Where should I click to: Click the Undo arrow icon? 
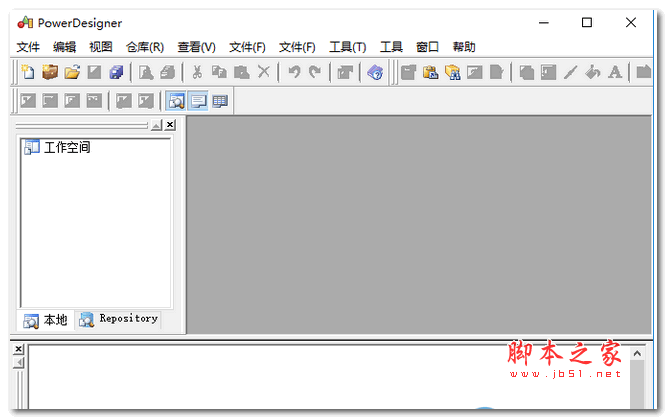point(294,72)
